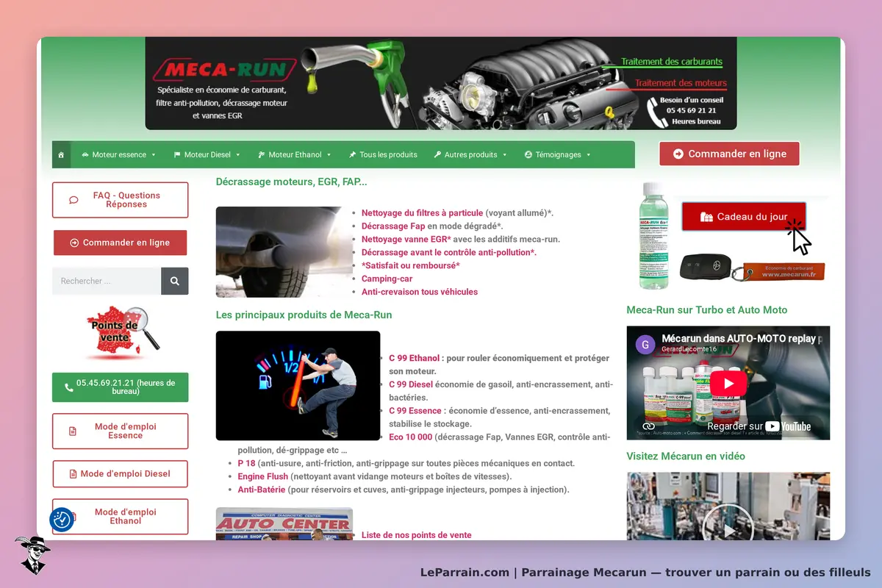882x588 pixels.
Task: Click the Traitement des moteurs banner text
Action: [x=681, y=83]
